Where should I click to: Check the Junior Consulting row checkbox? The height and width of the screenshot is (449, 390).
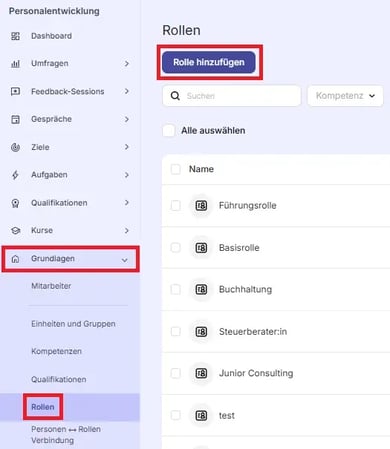point(176,373)
